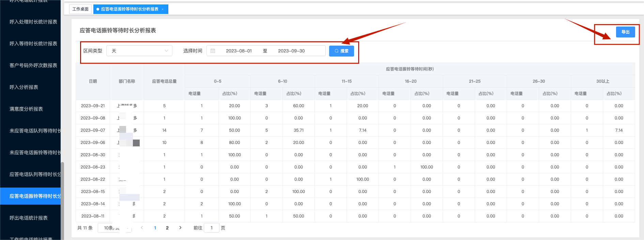Click date cell 2023-08-23

pos(93,167)
